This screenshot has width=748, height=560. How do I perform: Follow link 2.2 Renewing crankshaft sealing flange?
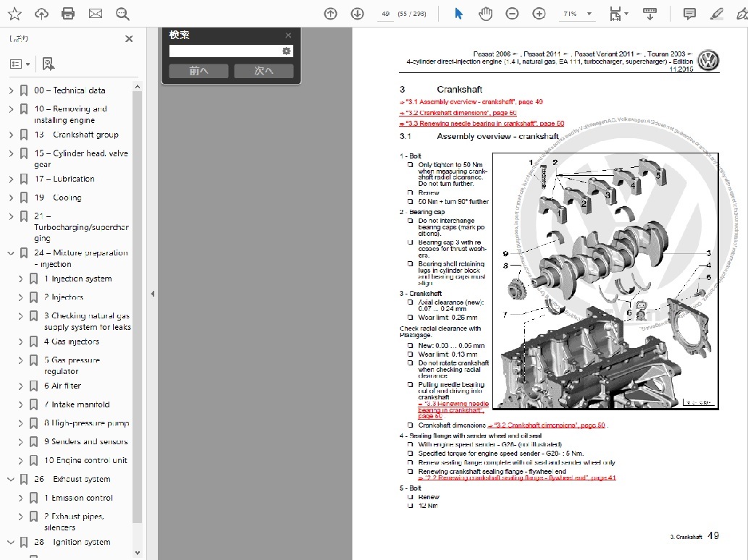pyautogui.click(x=517, y=478)
